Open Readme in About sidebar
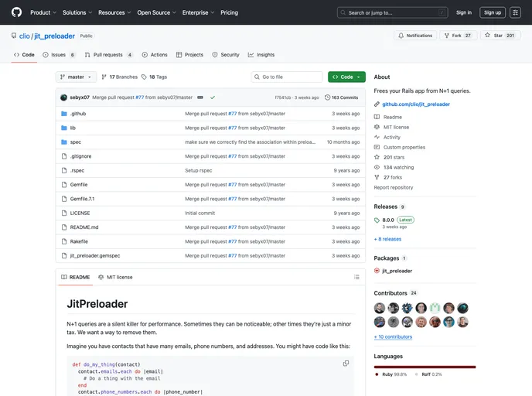532x396 pixels. (388, 117)
